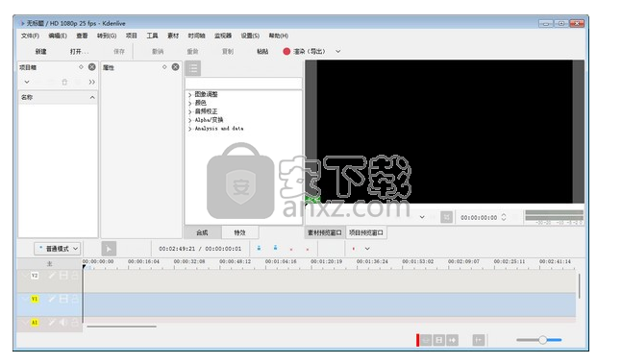Show more project bin tools via double-chevron
The width and height of the screenshot is (622, 364).
click(x=92, y=82)
